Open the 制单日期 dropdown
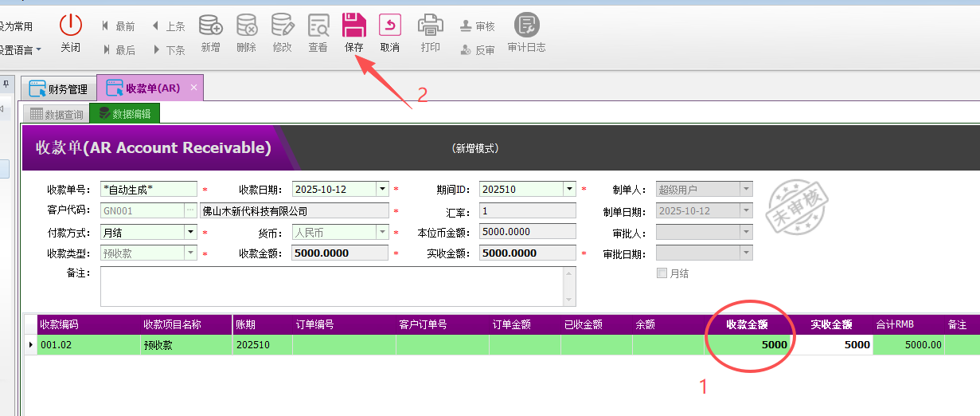The height and width of the screenshot is (416, 980). pyautogui.click(x=746, y=210)
